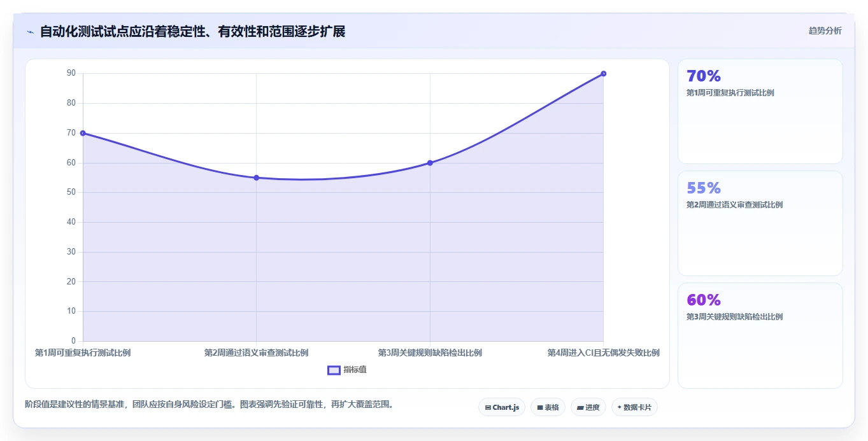Click the 趋势分析 label in header
The image size is (868, 441).
click(825, 31)
